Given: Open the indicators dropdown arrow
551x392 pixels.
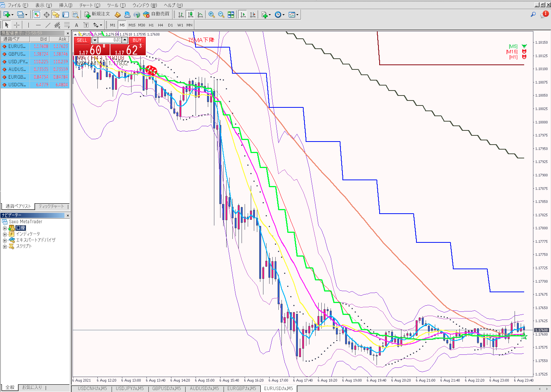Looking at the screenshot, I should pos(270,15).
